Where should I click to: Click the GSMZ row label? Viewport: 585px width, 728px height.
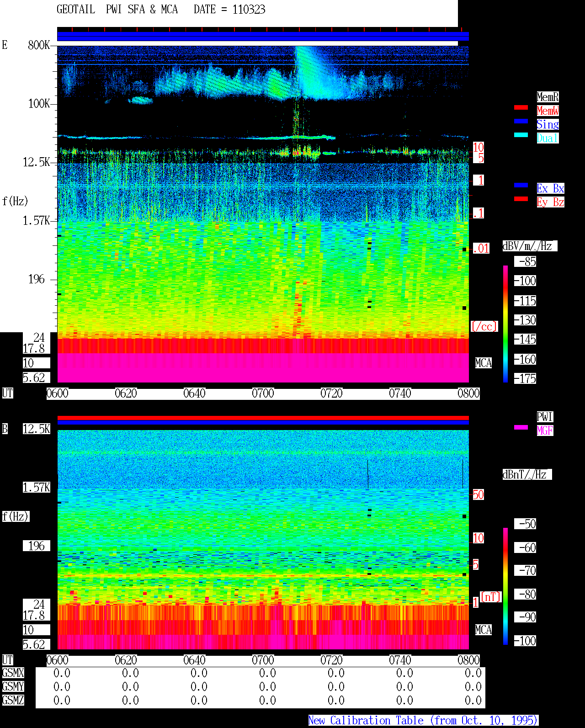coord(13,700)
